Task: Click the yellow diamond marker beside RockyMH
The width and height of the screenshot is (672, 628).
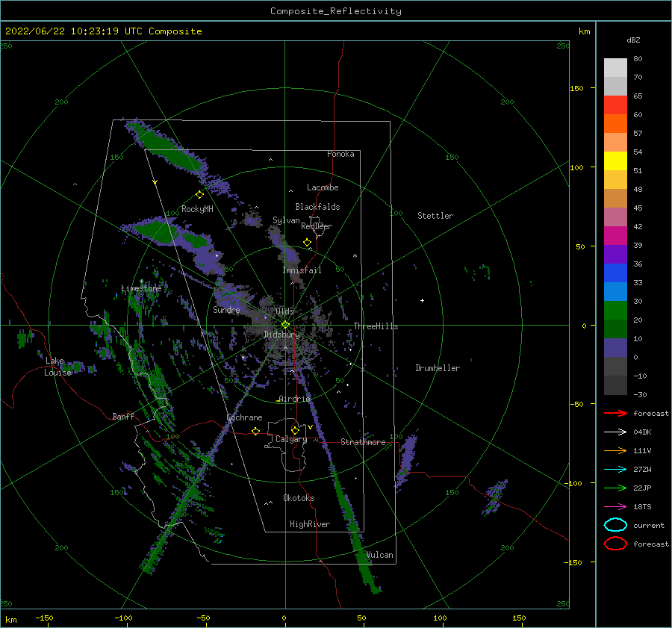Action: [x=199, y=195]
